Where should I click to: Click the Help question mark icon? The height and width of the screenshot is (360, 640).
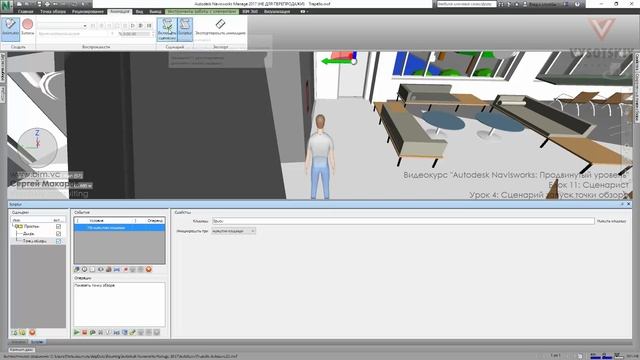tap(577, 4)
